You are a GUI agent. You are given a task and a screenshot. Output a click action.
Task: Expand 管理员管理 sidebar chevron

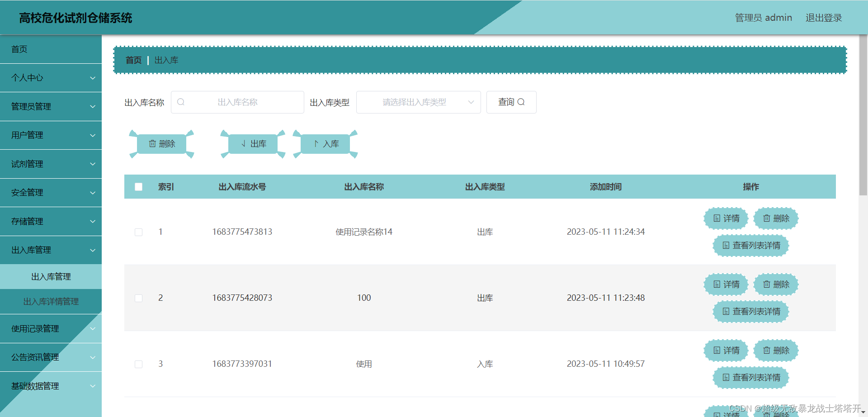point(93,107)
